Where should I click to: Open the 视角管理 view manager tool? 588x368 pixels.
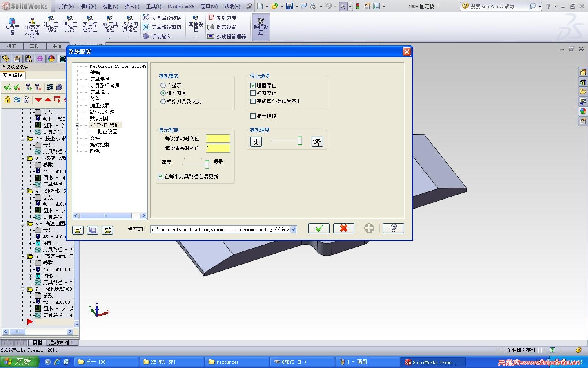pos(12,27)
